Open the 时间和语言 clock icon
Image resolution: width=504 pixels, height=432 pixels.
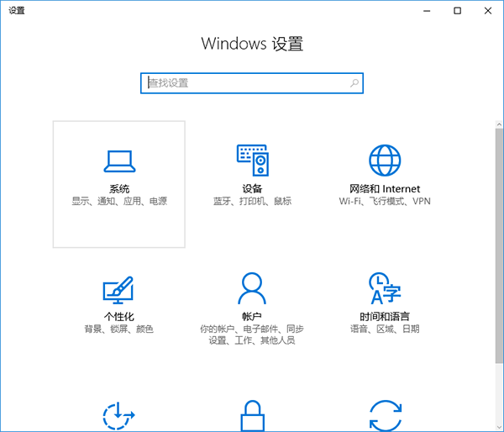pyautogui.click(x=385, y=288)
